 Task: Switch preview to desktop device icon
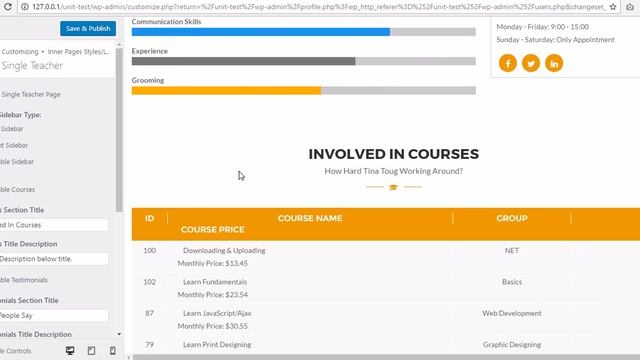[x=70, y=351]
